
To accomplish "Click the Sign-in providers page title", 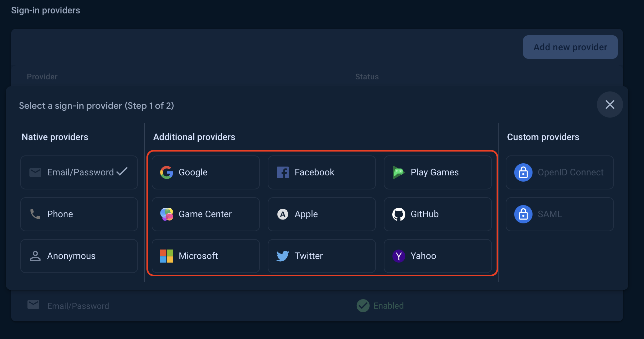I will [x=45, y=10].
